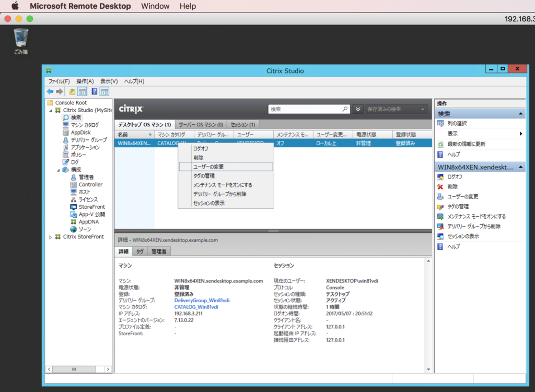Image resolution: width=535 pixels, height=392 pixels.
Task: Open the ファイル(F) menu
Action: pyautogui.click(x=59, y=81)
